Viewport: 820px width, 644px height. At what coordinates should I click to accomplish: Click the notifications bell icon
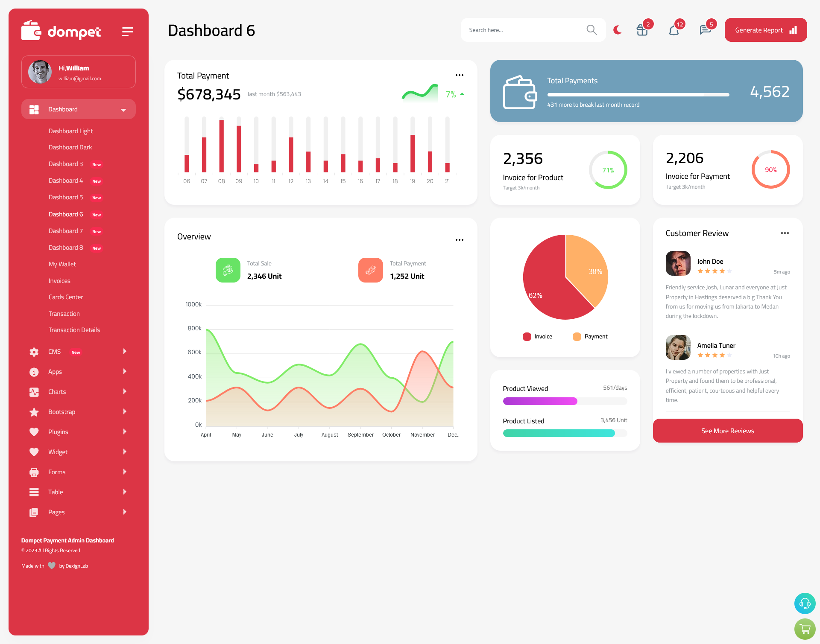click(674, 30)
